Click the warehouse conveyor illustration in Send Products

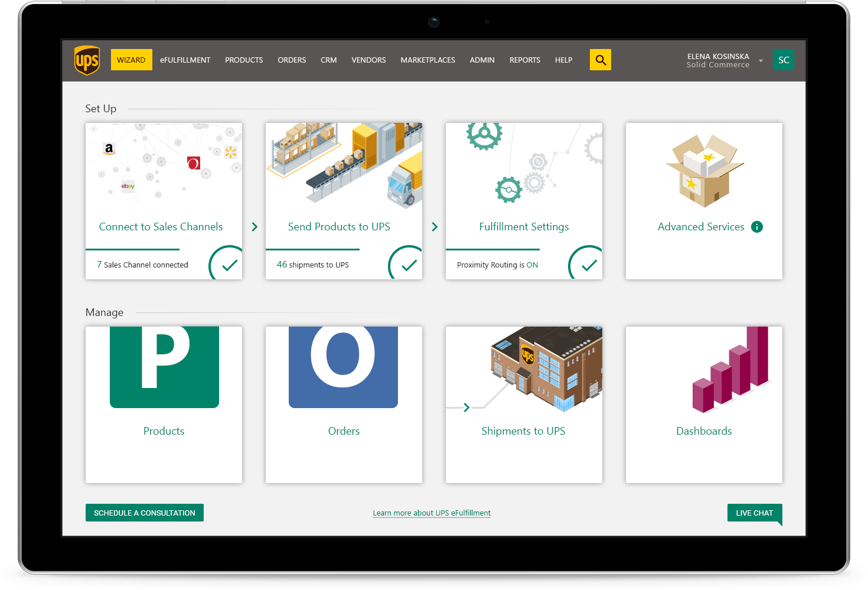(344, 165)
